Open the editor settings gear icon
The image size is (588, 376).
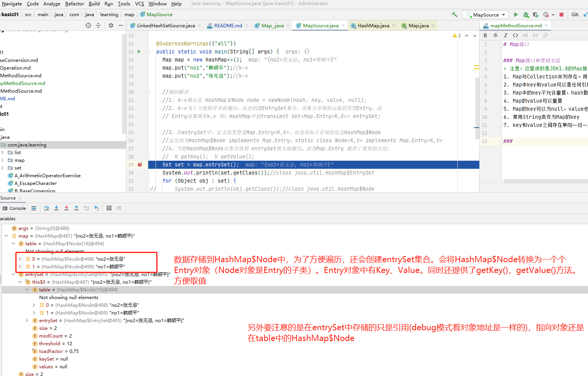111,25
